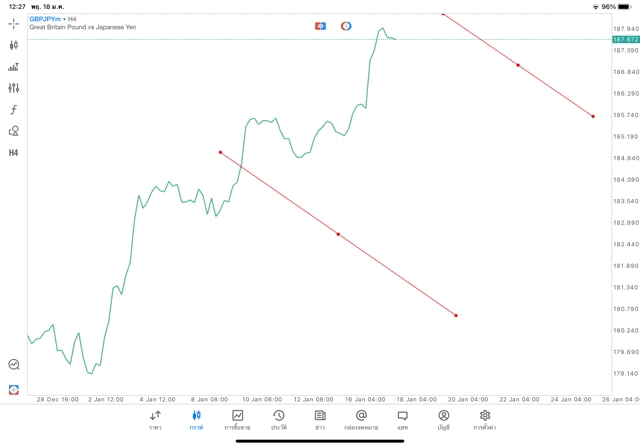Tap the GBPJPYm symbol title
The height and width of the screenshot is (447, 640).
click(46, 19)
